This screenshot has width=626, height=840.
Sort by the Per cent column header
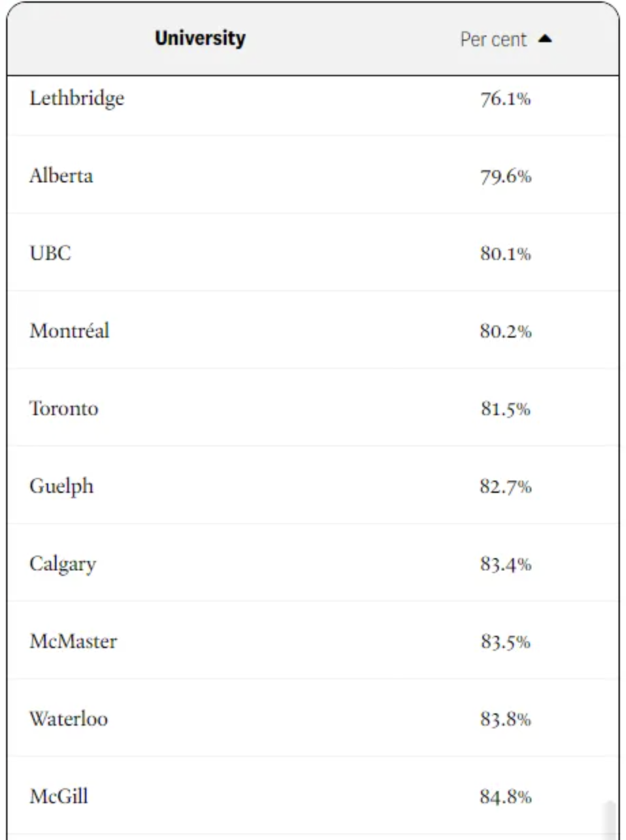[x=493, y=39]
